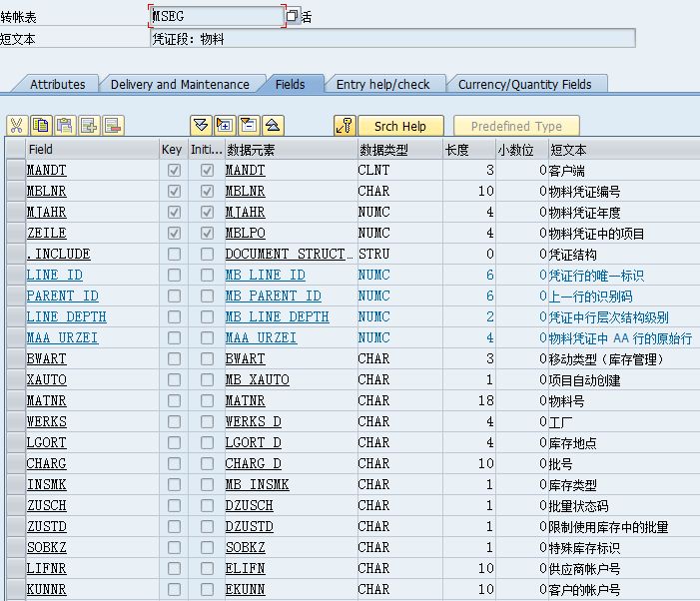Click the select-all corner cell of table
The width and height of the screenshot is (700, 601).
click(x=16, y=149)
